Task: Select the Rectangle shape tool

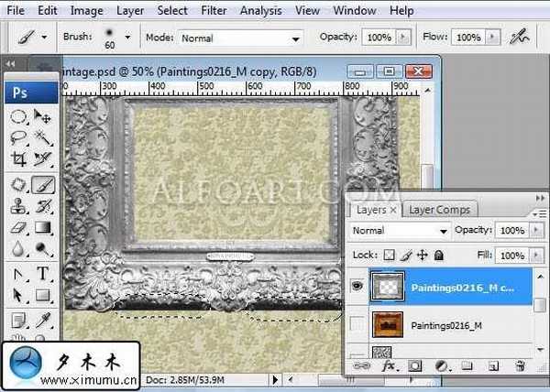Action: point(42,295)
